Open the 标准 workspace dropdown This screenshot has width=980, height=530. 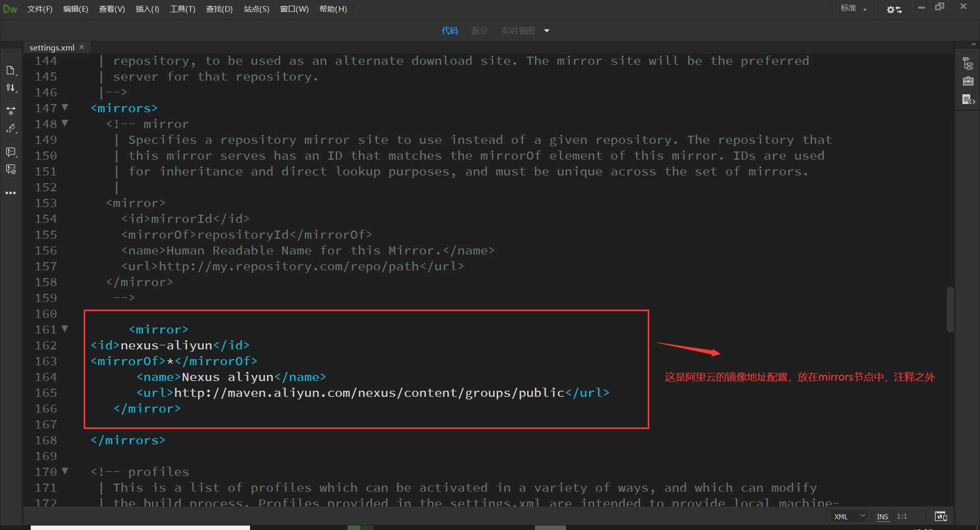click(853, 9)
